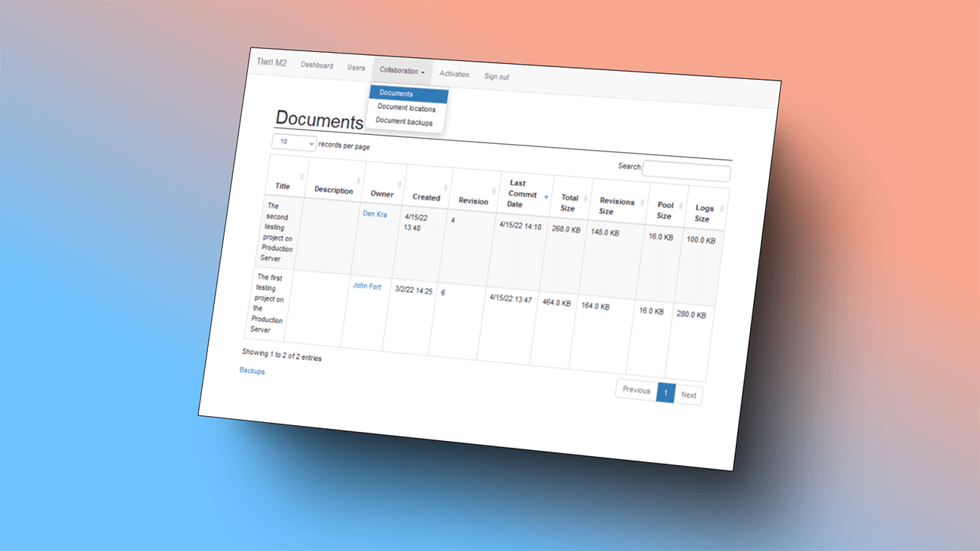The height and width of the screenshot is (551, 980).
Task: Sort table by Pool Size column
Action: click(665, 210)
